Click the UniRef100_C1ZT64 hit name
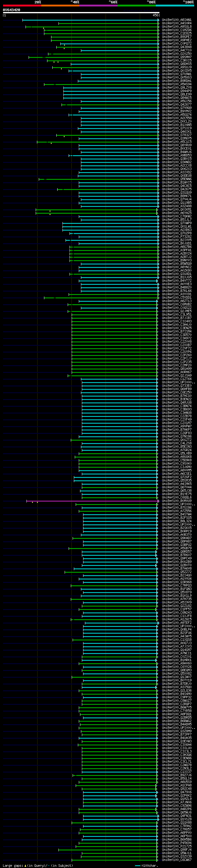The height and width of the screenshot is (868, 197). [177, 379]
